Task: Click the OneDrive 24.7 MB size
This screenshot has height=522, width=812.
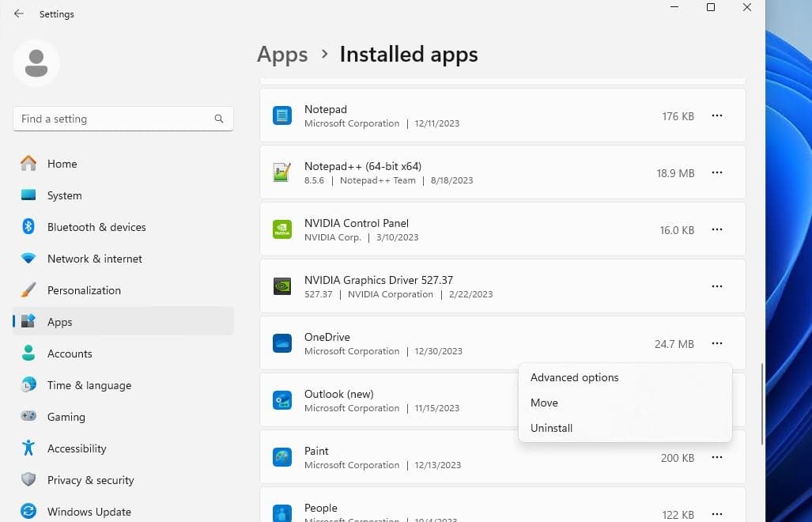Action: tap(674, 344)
